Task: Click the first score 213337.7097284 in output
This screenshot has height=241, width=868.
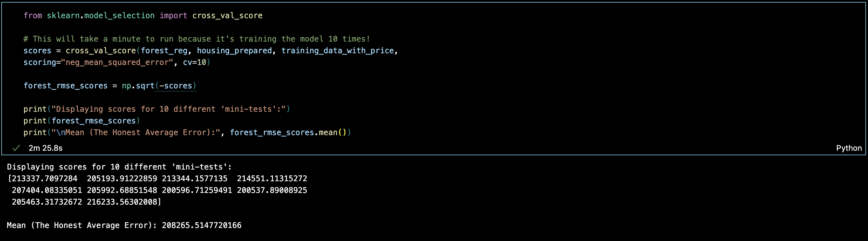Action: tap(44, 179)
